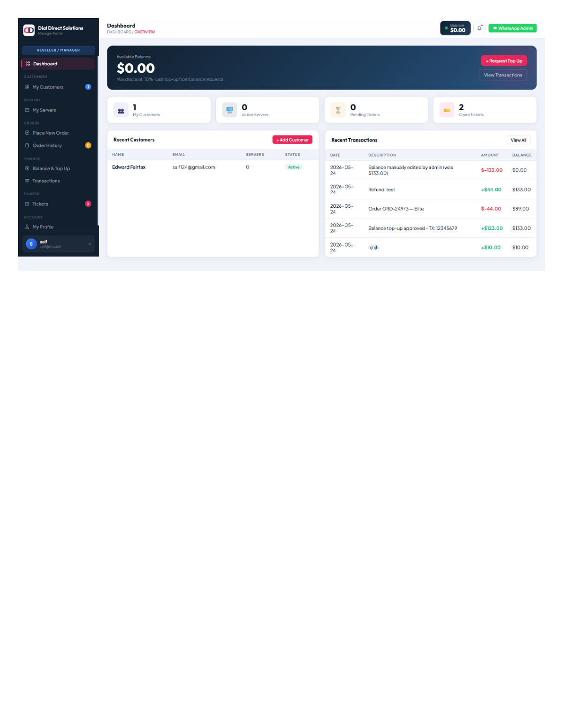
Task: Click the Dial Direct Solutions logo icon
Action: coord(29,30)
